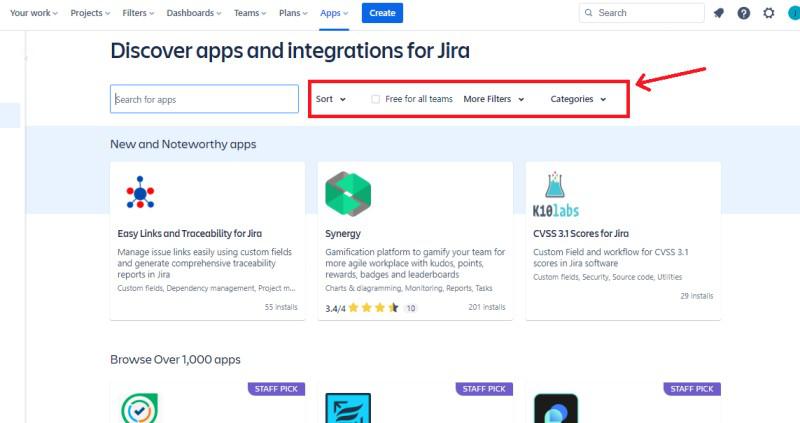Screen dimensions: 800x423
Task: Click the Browse Over 1,000 apps heading
Action: [x=175, y=359]
